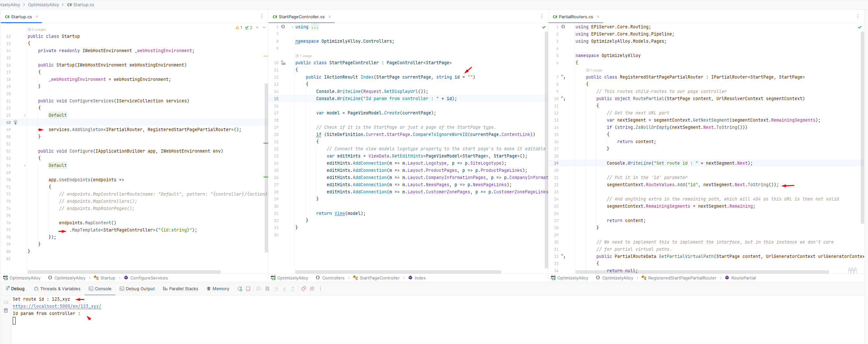Click the light bulb on line 48

tap(16, 122)
